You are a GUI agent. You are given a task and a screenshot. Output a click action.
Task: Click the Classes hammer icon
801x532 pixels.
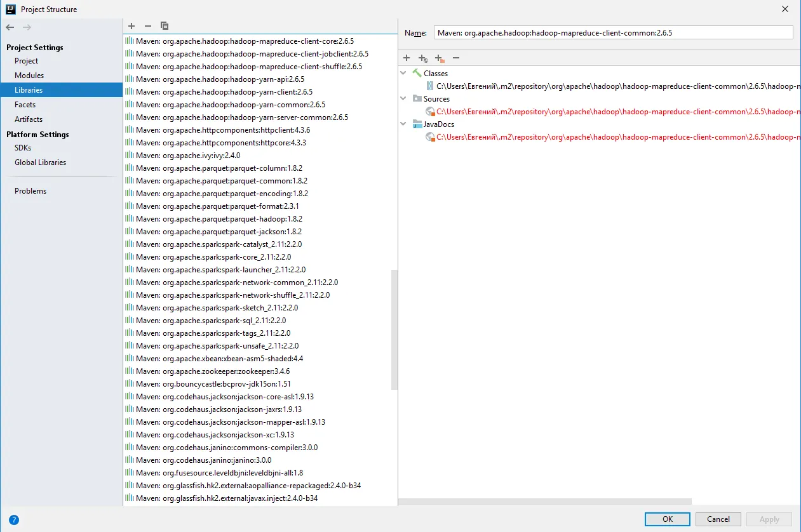(417, 73)
